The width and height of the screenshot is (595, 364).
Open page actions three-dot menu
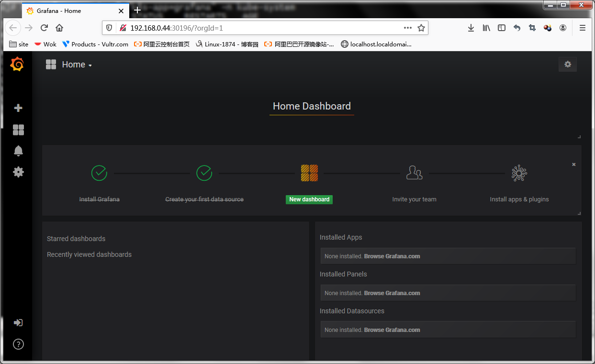click(408, 28)
